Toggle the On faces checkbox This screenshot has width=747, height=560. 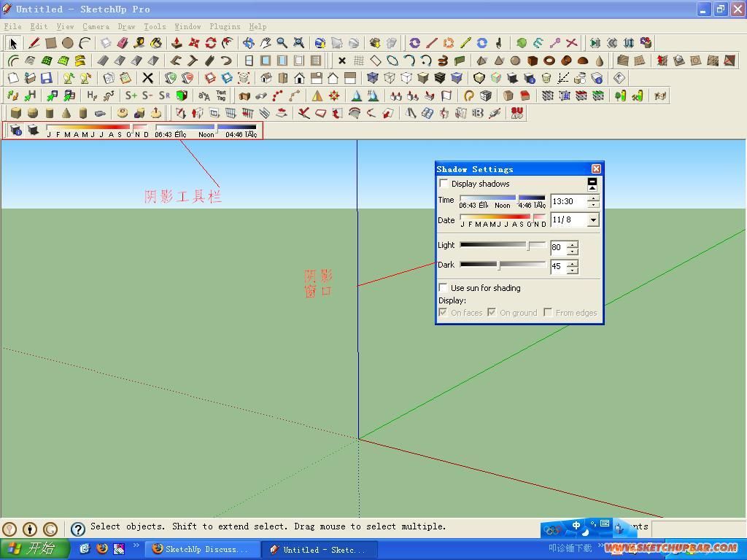pyautogui.click(x=443, y=312)
